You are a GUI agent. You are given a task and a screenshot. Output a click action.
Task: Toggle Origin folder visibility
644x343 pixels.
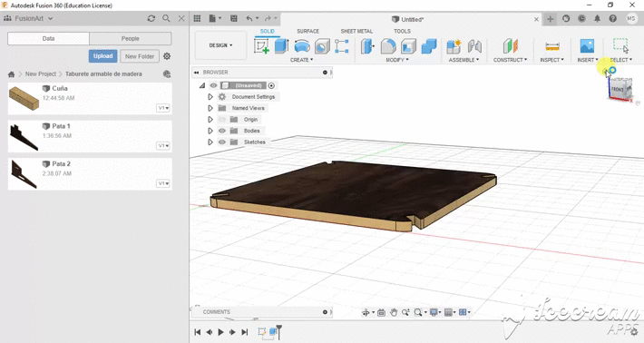(x=222, y=120)
